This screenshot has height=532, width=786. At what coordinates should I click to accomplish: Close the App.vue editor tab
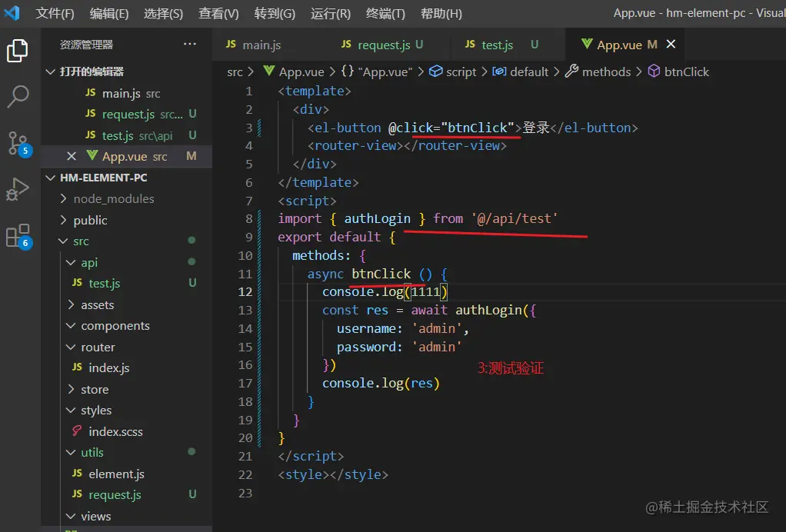coord(671,44)
